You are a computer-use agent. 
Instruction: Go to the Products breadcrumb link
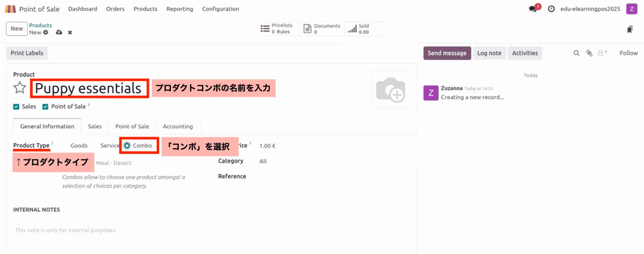tap(40, 25)
